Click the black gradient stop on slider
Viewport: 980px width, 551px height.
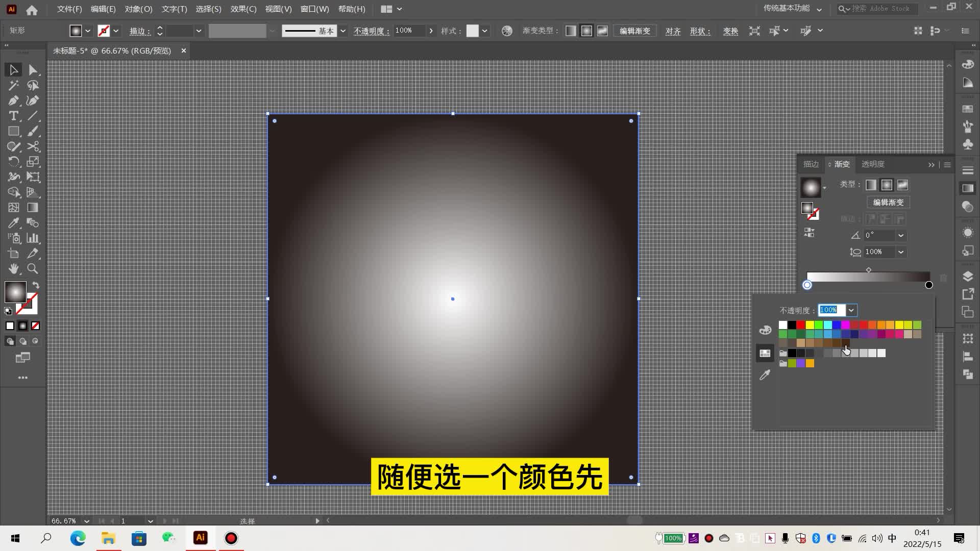pyautogui.click(x=929, y=285)
